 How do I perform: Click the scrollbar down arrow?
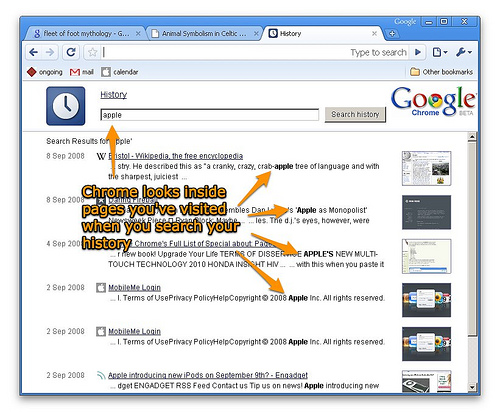tap(472, 387)
